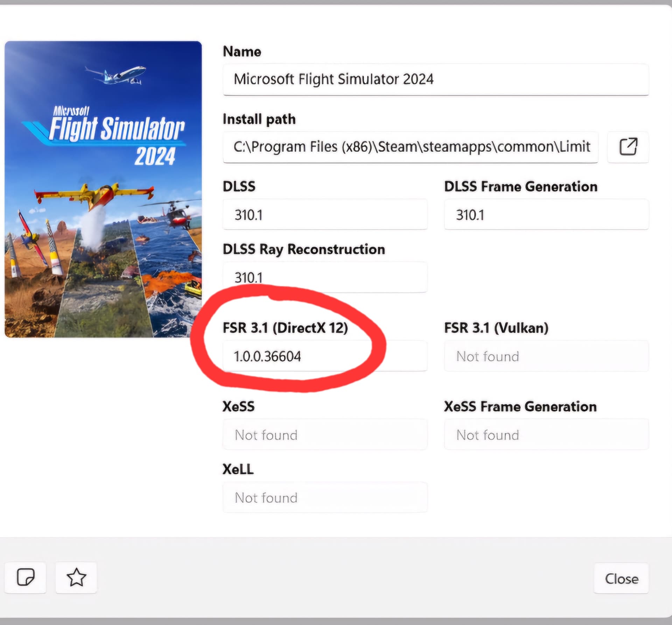Viewport: 672px width, 625px height.
Task: Click the XeLL Not found field
Action: click(x=325, y=497)
